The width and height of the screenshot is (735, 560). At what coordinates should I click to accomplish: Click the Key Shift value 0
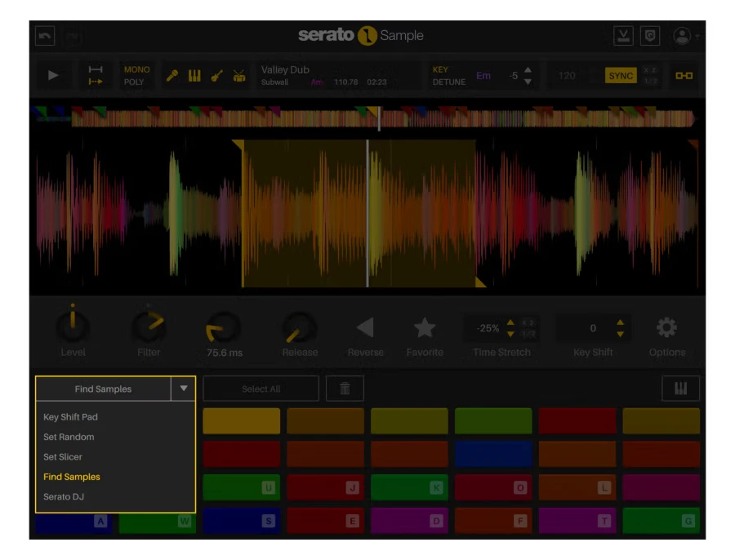(x=593, y=328)
